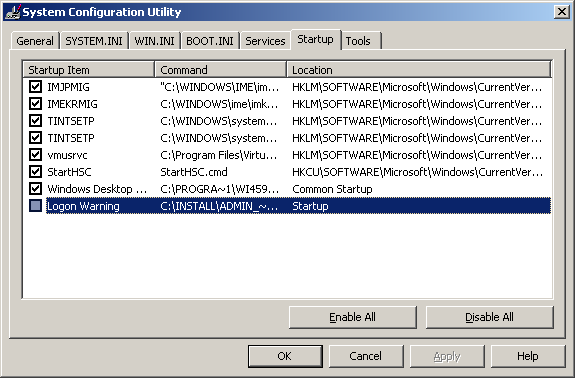The width and height of the screenshot is (575, 378).
Task: Go to the WIN.INI tab
Action: pyautogui.click(x=154, y=41)
